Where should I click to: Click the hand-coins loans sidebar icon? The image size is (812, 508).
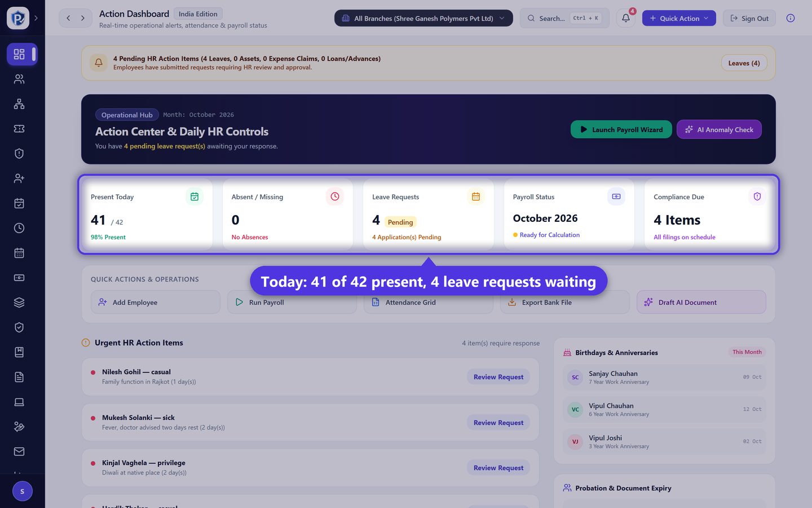[19, 427]
